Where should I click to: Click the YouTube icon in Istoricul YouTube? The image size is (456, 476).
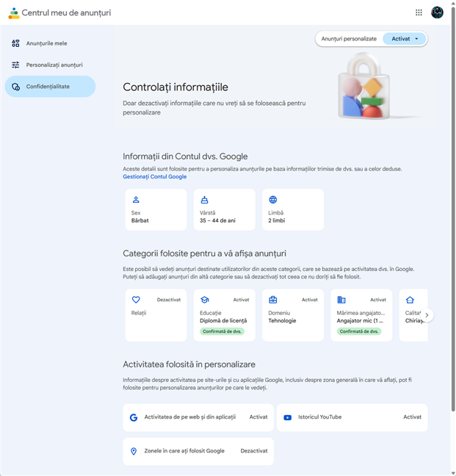[287, 417]
